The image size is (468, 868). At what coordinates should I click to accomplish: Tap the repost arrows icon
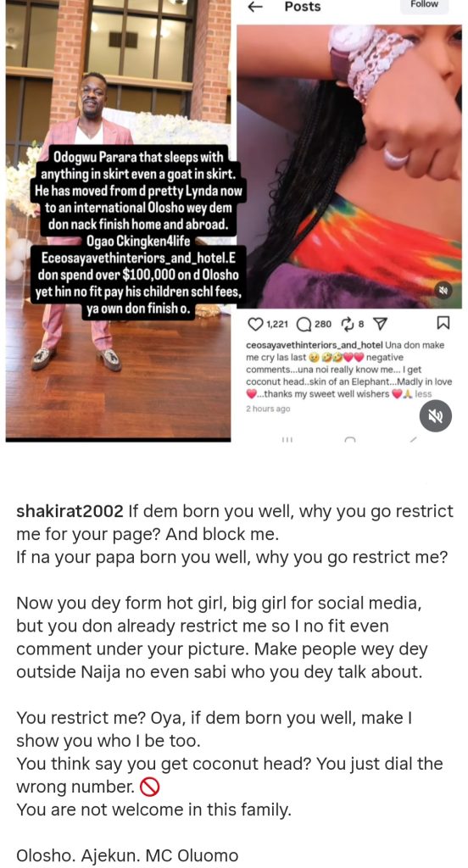coord(348,324)
